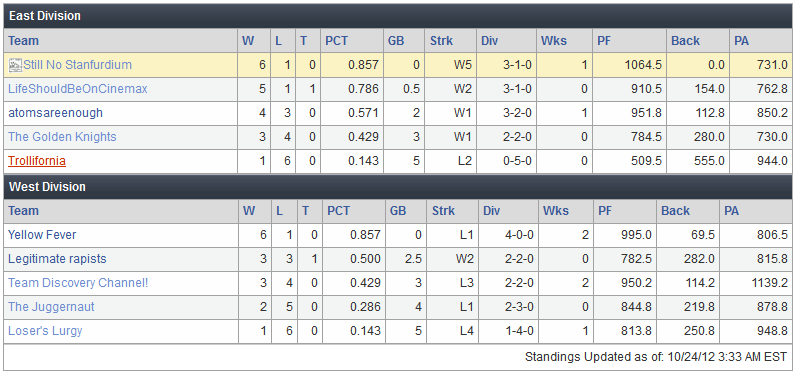
Task: Click West Division Wks column header
Action: pyautogui.click(x=556, y=211)
